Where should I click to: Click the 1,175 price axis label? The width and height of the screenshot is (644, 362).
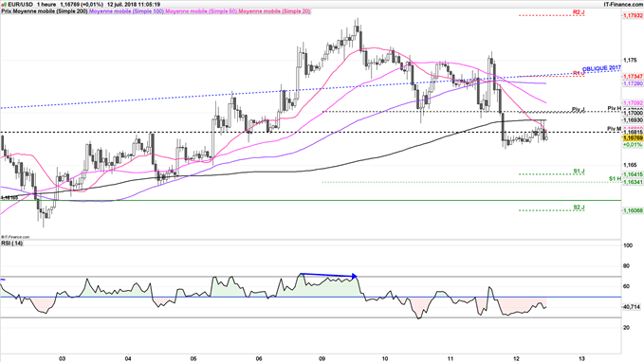630,61
